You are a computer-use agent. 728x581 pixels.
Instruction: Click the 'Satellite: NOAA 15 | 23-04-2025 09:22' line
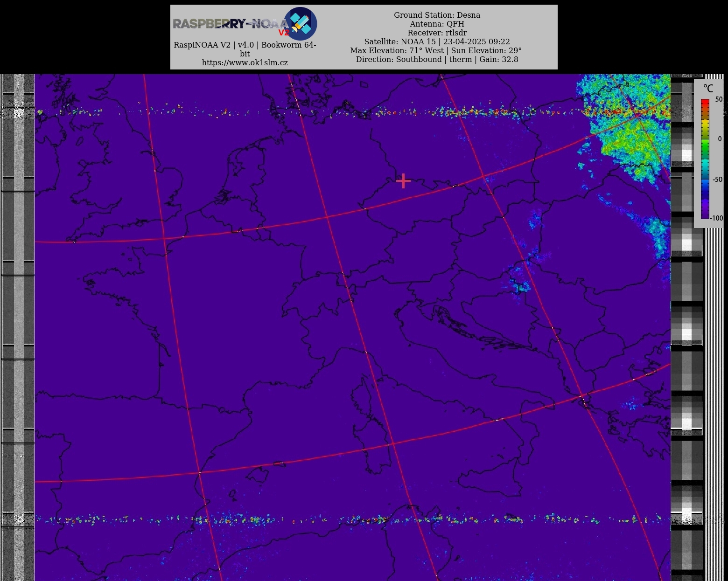coord(437,41)
